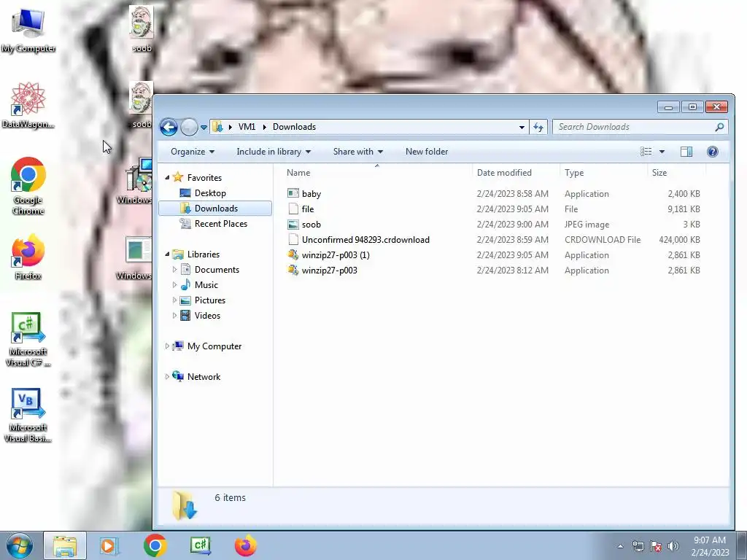
Task: Click the Refresh button in address bar
Action: coord(538,127)
